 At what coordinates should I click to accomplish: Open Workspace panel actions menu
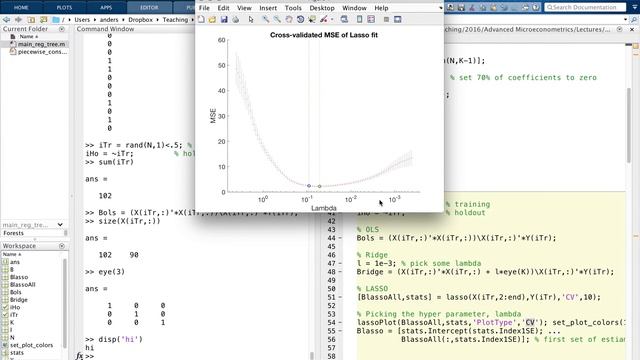(62, 246)
